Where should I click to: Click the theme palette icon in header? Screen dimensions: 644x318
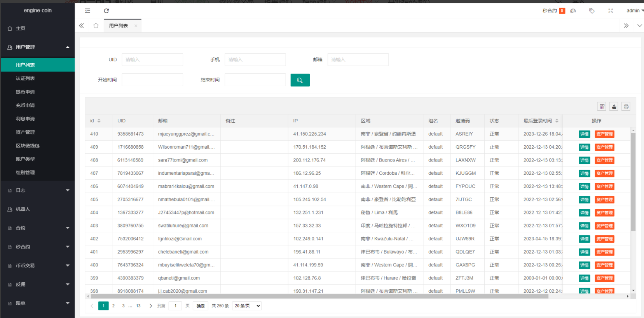(x=573, y=11)
